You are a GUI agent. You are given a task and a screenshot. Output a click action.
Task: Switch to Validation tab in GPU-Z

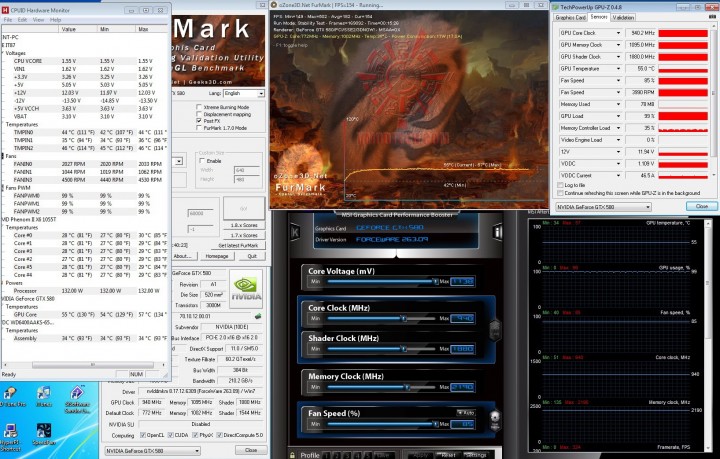point(623,17)
